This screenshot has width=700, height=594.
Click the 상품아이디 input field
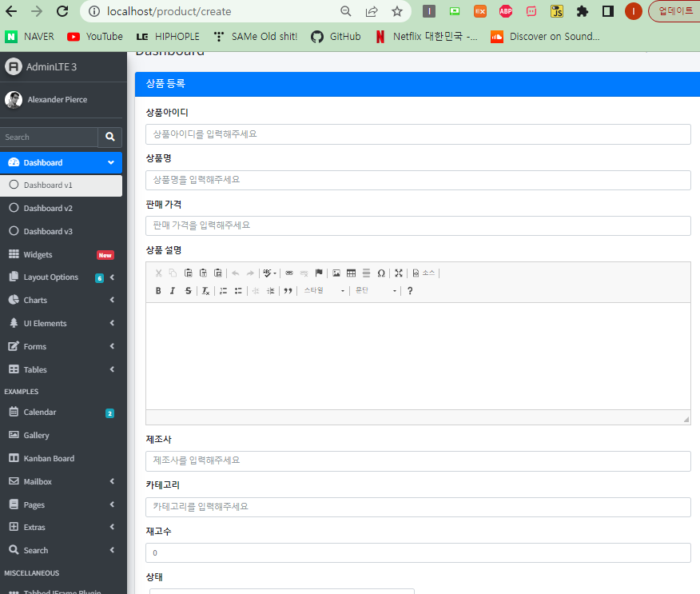pyautogui.click(x=418, y=134)
